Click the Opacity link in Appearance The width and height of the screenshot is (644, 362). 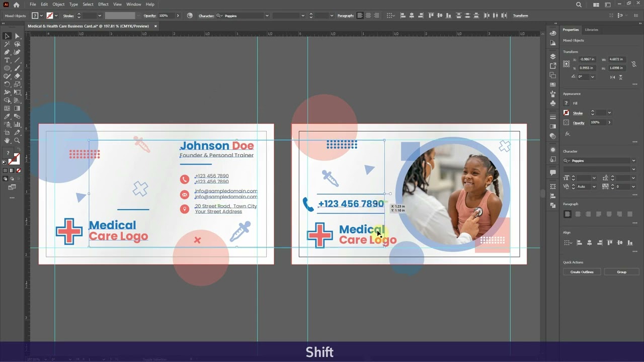click(579, 123)
